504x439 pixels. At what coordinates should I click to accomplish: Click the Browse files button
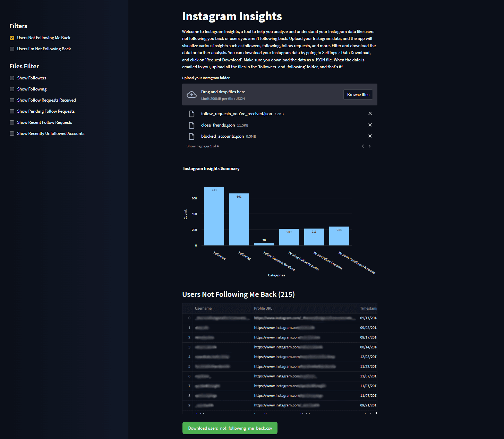(x=358, y=95)
